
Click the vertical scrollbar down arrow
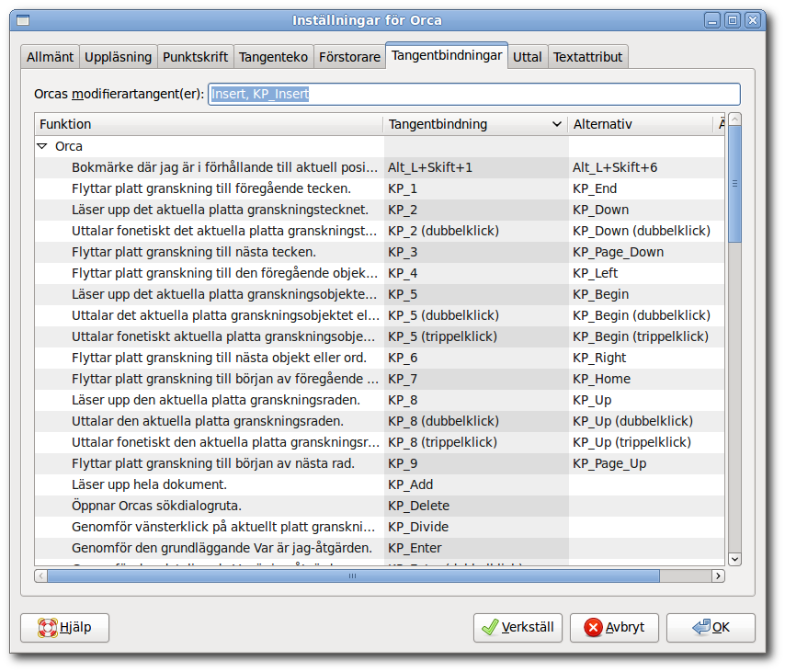coord(734,559)
